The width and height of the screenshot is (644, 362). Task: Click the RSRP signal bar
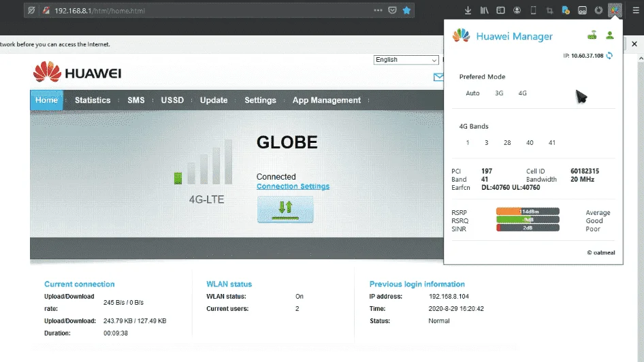point(528,212)
